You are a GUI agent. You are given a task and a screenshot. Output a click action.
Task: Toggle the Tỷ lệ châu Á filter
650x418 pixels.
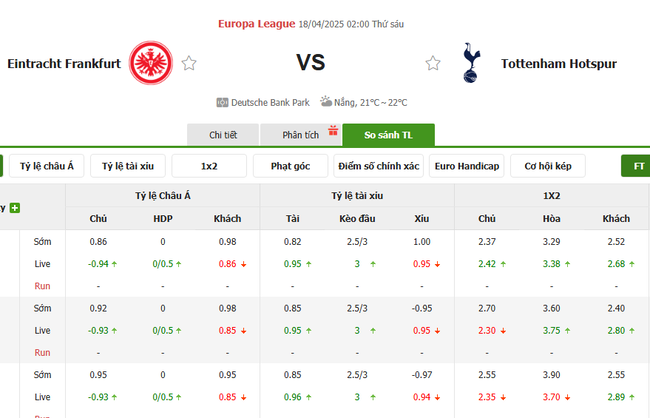[46, 166]
